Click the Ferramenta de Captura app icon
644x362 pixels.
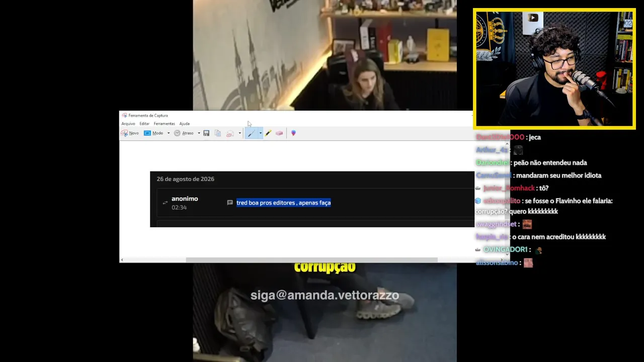[x=124, y=116]
